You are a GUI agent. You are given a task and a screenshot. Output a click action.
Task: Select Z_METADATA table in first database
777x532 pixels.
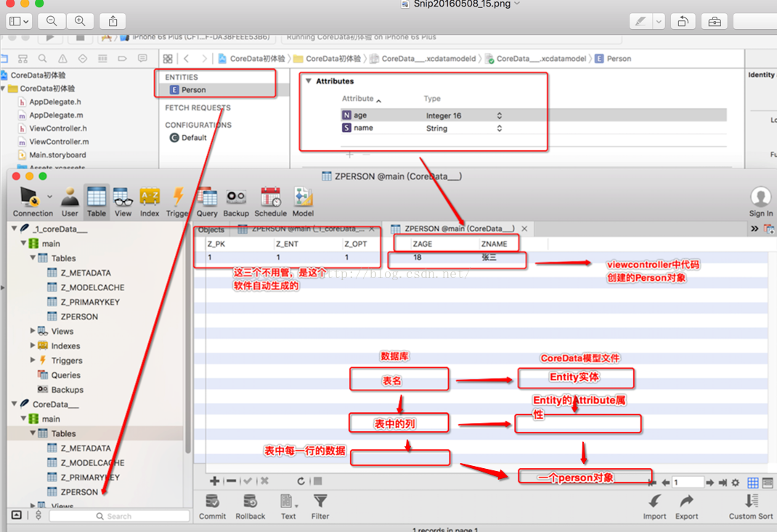tap(85, 273)
